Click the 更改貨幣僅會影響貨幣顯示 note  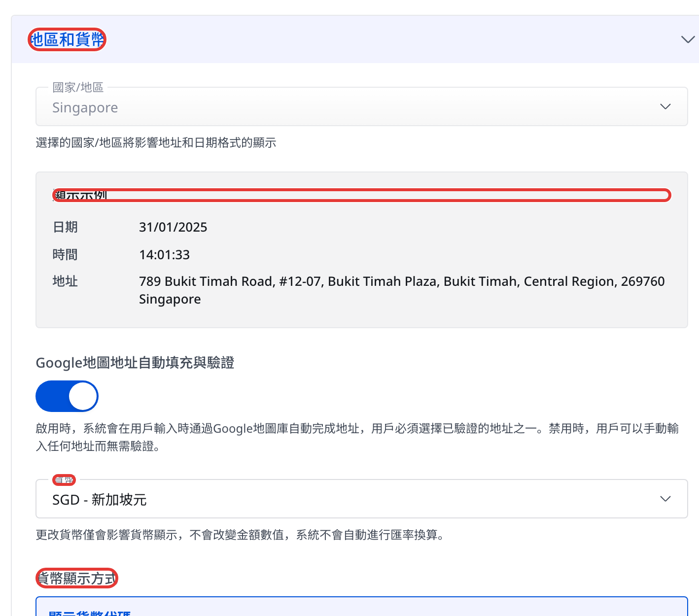240,535
